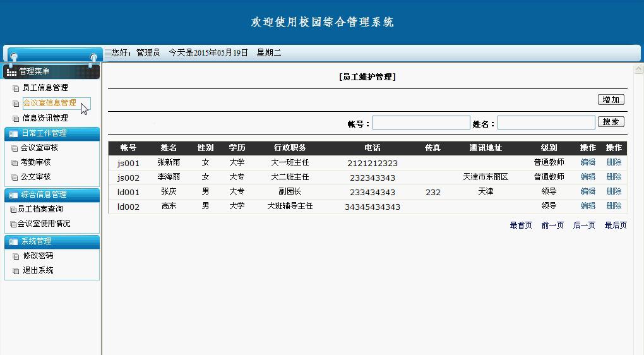Click the icon beside 会议室使用情况
644x355 pixels.
click(x=13, y=224)
